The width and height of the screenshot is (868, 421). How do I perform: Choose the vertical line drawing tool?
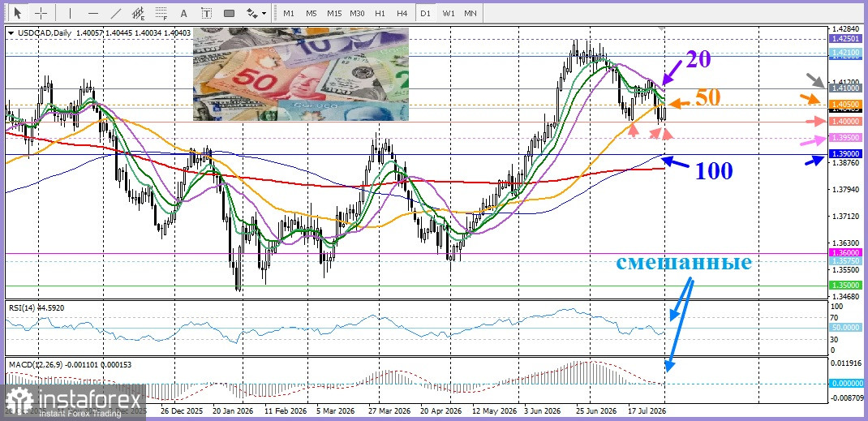[x=70, y=13]
